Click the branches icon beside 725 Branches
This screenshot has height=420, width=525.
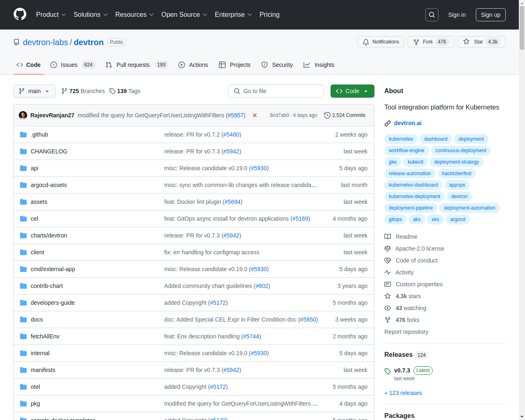pyautogui.click(x=64, y=91)
